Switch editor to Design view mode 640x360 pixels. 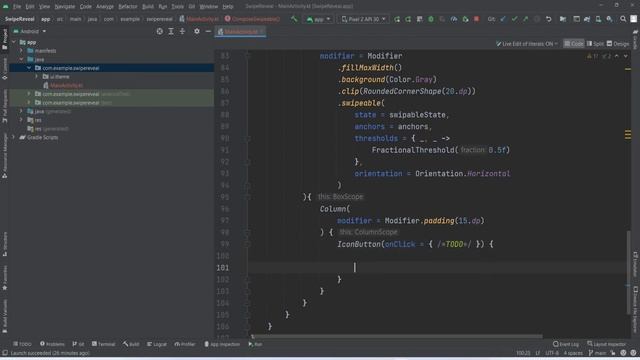(x=618, y=44)
